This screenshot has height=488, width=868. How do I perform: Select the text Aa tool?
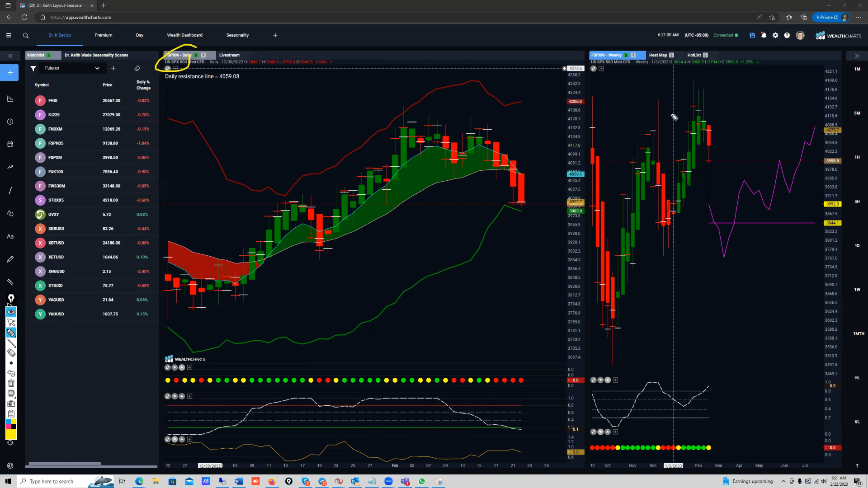10,236
